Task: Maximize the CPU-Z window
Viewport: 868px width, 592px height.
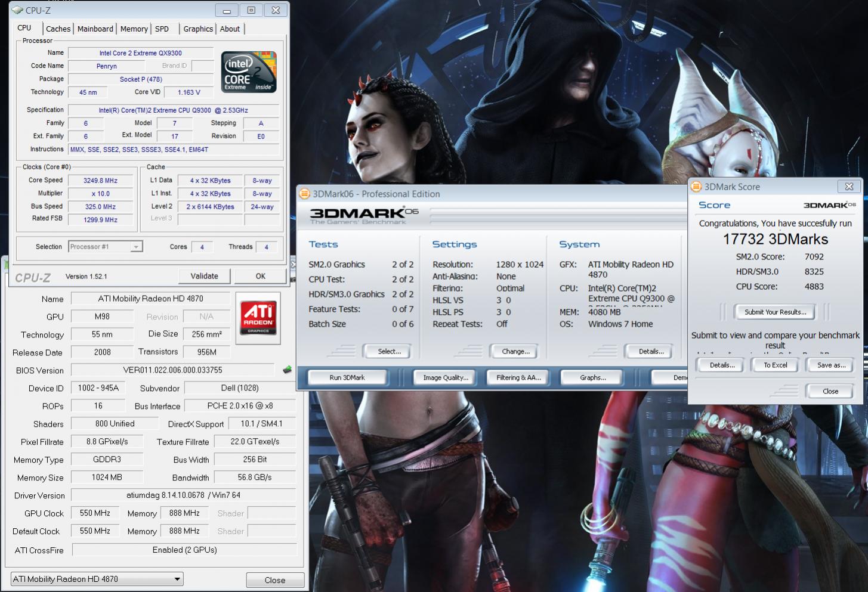Action: click(x=251, y=10)
